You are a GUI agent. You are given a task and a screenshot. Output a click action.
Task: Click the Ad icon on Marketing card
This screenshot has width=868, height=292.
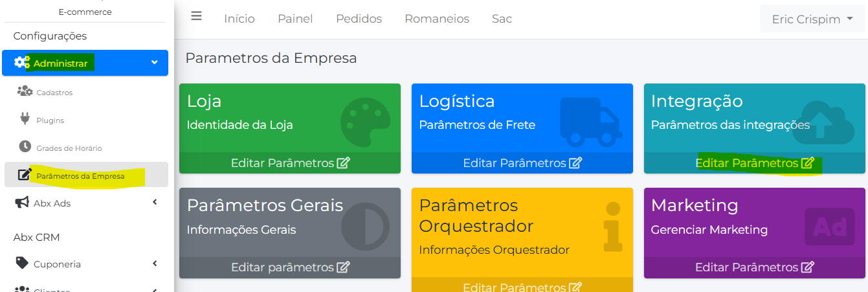[x=830, y=227]
